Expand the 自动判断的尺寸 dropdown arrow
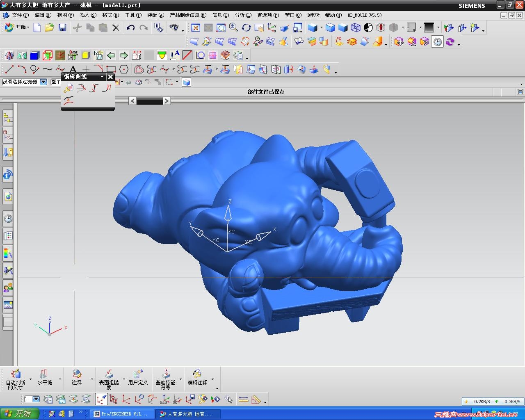525x420 pixels. [30, 379]
